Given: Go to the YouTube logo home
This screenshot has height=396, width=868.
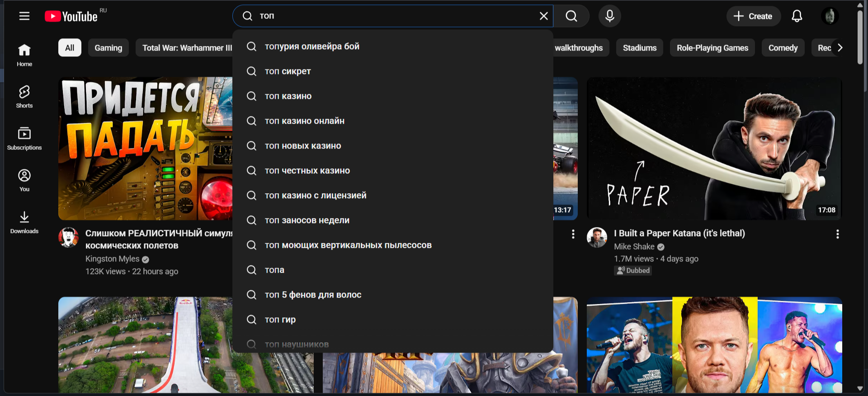Looking at the screenshot, I should [x=71, y=16].
